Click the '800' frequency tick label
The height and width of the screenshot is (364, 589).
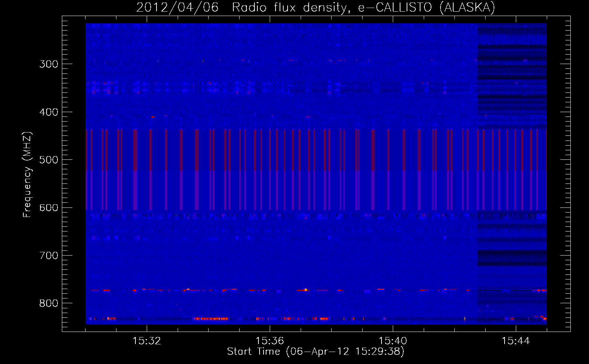pyautogui.click(x=49, y=303)
